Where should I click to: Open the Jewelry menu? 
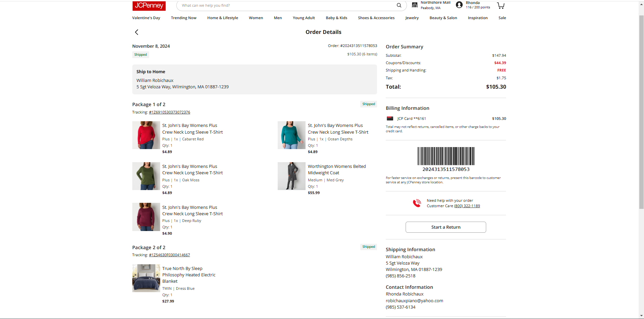coord(412,18)
